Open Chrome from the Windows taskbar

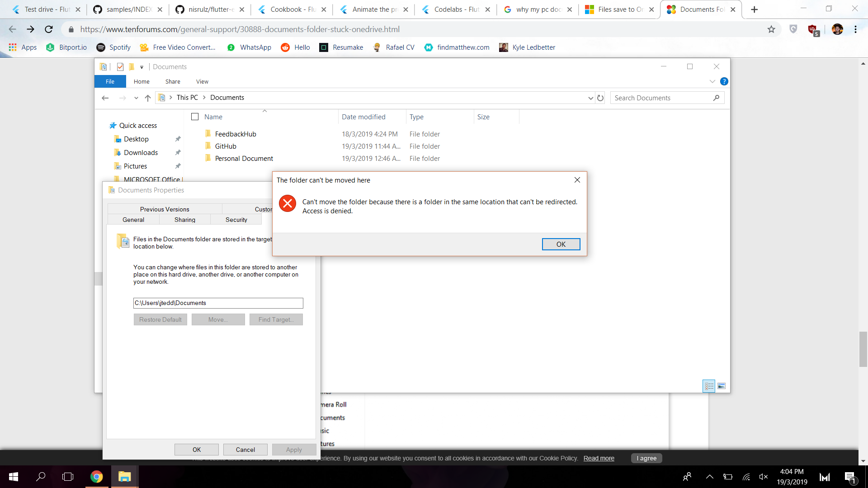click(96, 477)
